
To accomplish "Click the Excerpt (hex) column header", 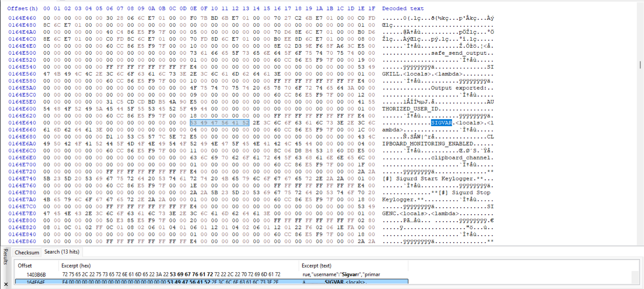I will pos(76,266).
